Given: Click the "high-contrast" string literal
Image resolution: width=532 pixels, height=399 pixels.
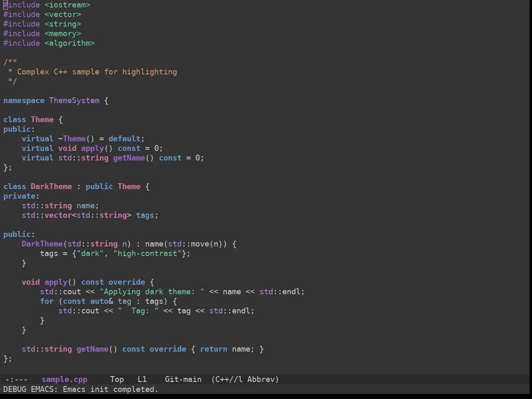Looking at the screenshot, I should pos(147,254).
